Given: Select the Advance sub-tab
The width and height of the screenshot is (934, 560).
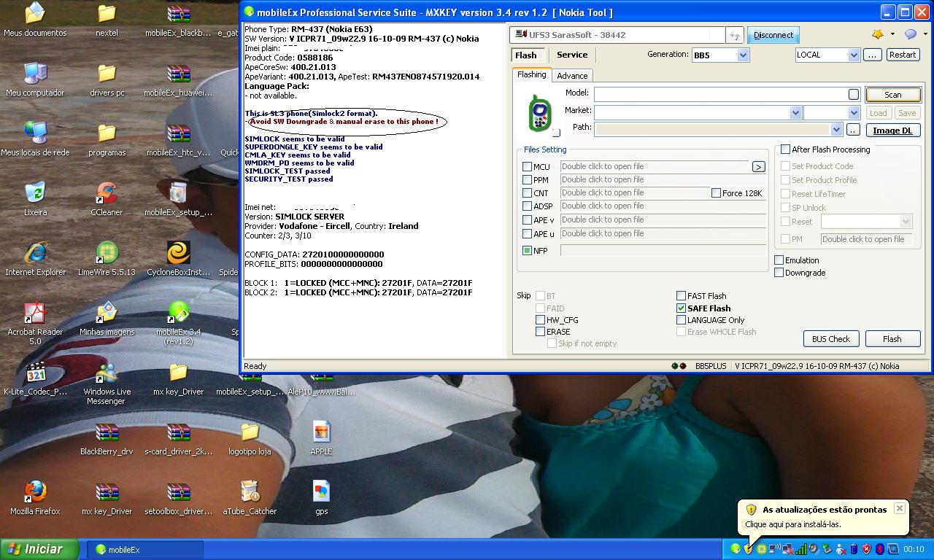Looking at the screenshot, I should click(x=572, y=76).
